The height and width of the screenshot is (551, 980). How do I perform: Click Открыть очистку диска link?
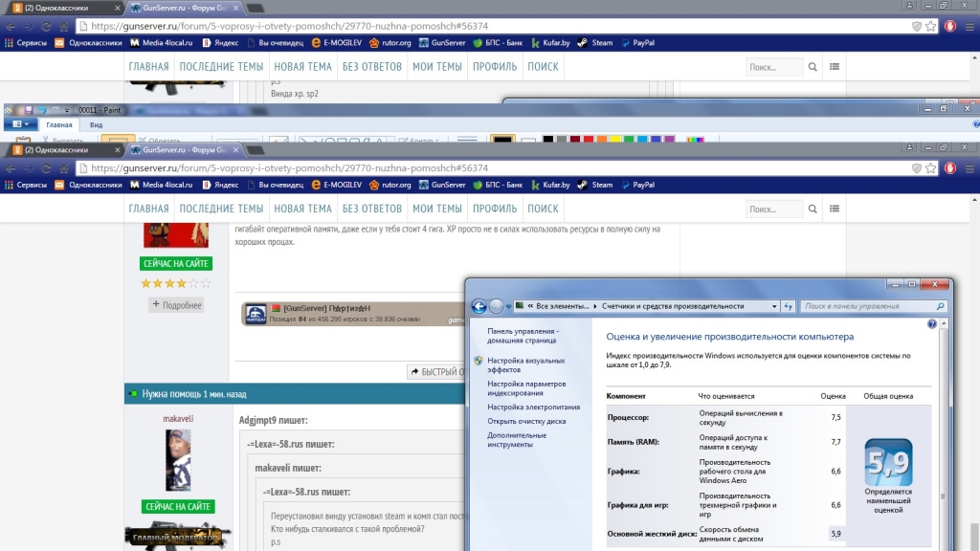coord(526,421)
